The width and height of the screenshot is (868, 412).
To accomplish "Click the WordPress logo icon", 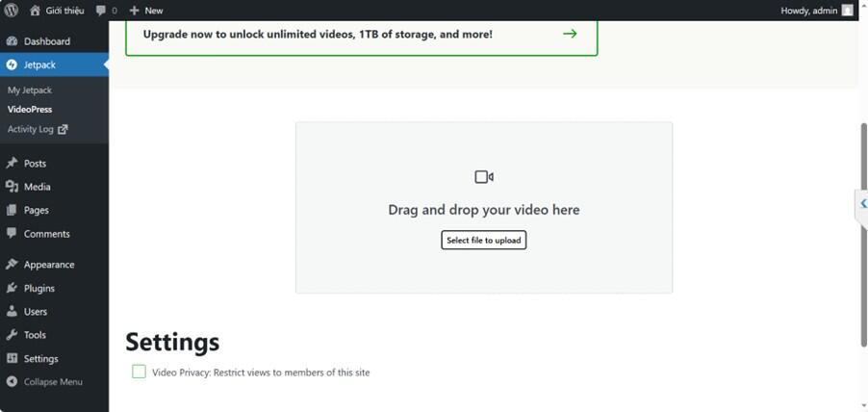I will 12,10.
